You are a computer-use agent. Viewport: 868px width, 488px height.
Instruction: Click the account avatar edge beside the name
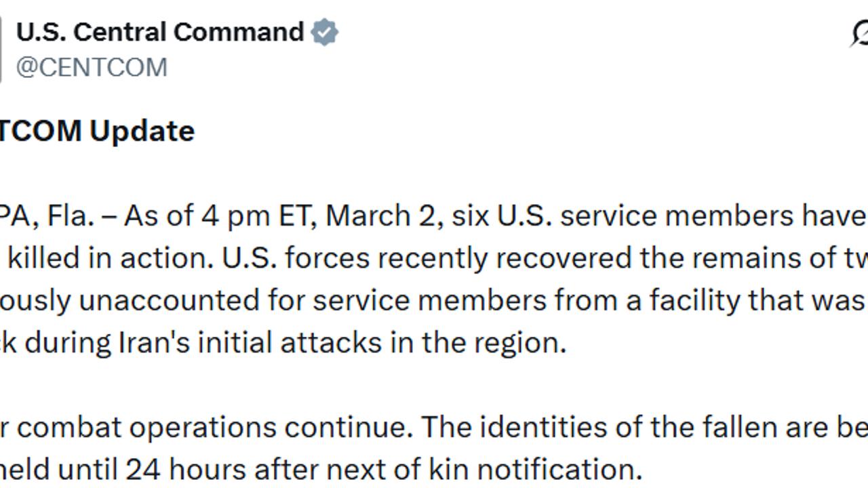click(1, 49)
